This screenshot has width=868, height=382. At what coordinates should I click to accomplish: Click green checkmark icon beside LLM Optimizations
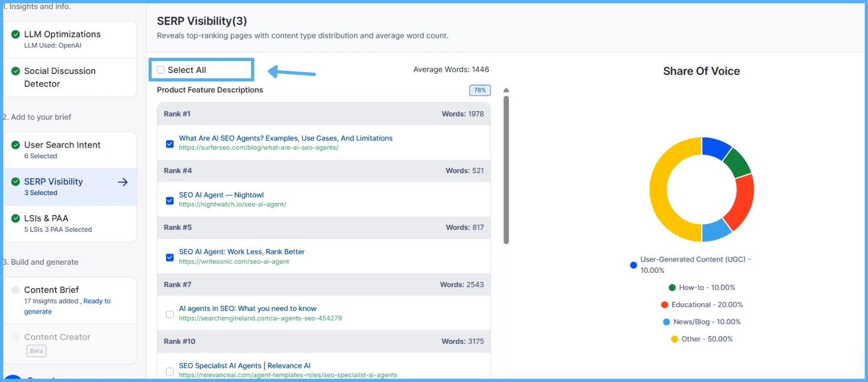(16, 35)
